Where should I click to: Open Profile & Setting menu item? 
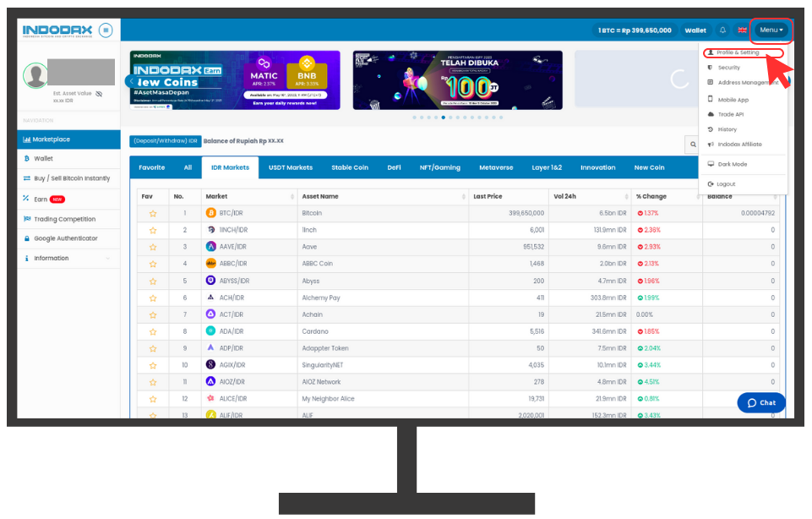[743, 52]
